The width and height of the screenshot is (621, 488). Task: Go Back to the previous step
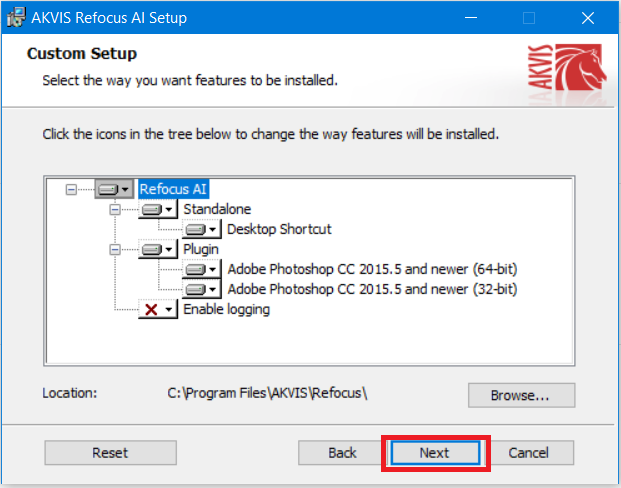pos(342,452)
